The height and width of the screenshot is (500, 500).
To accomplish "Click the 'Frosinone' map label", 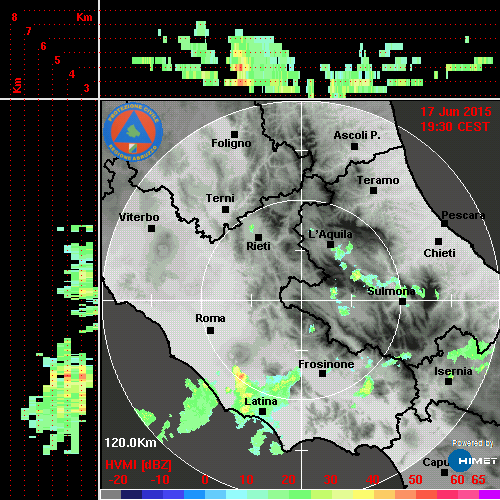I will pos(326,364).
